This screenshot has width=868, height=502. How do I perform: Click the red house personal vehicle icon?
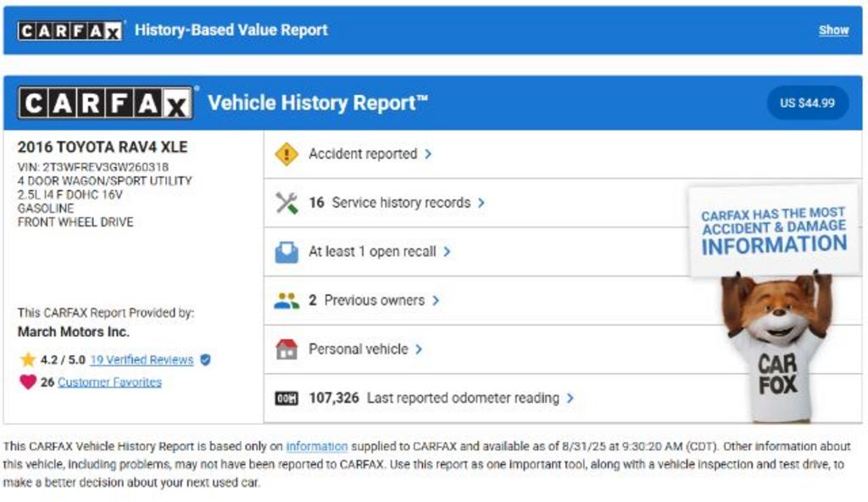287,349
